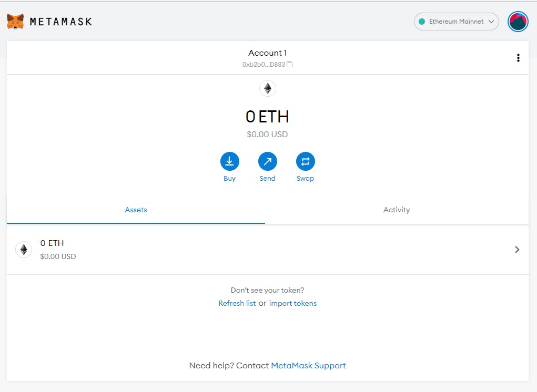Open the Ethereum Mainnet network dropdown
Image resolution: width=537 pixels, height=392 pixels.
pos(455,22)
